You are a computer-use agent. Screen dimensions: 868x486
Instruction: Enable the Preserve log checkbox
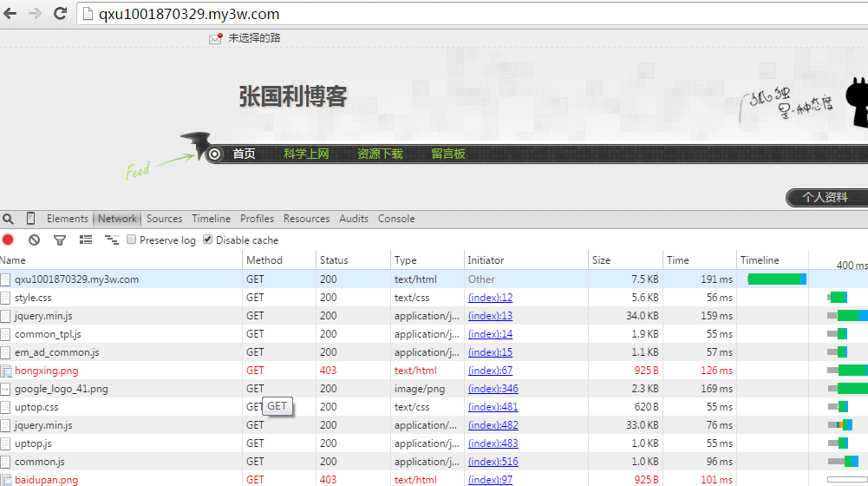point(131,240)
